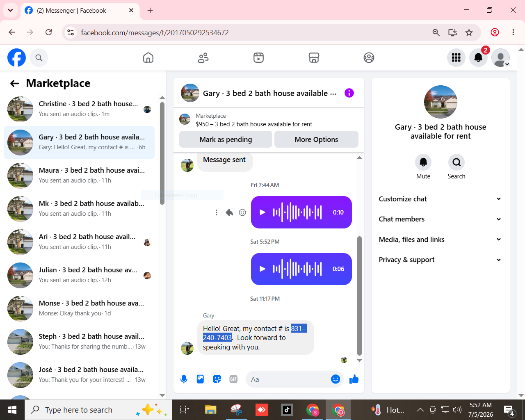This screenshot has width=525, height=420.
Task: Expand Media, files and links section
Action: point(440,240)
